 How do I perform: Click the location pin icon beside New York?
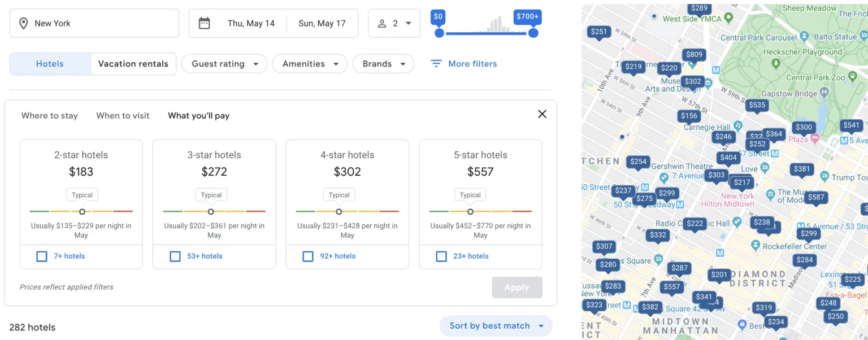click(23, 23)
